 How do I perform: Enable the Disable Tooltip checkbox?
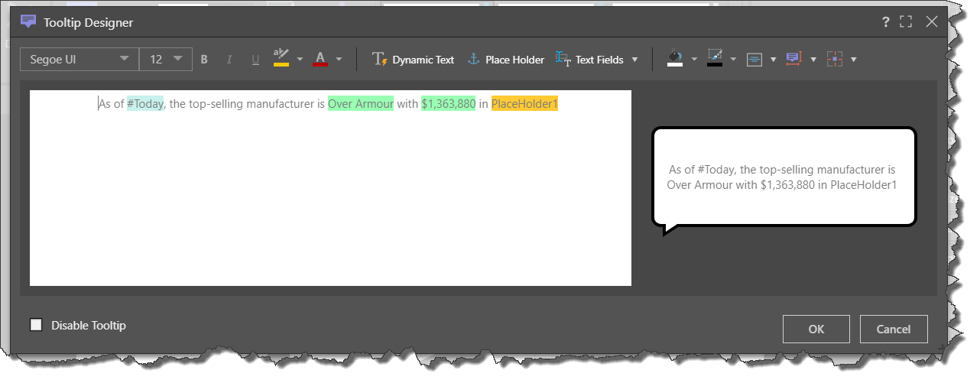[36, 325]
